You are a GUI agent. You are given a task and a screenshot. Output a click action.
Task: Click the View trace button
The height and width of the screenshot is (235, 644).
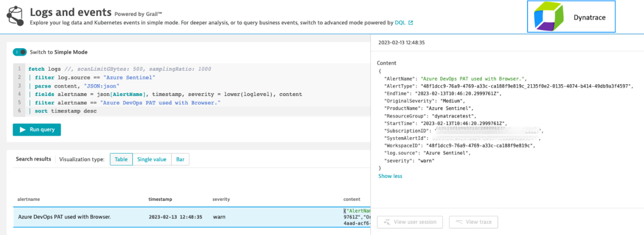(x=473, y=222)
